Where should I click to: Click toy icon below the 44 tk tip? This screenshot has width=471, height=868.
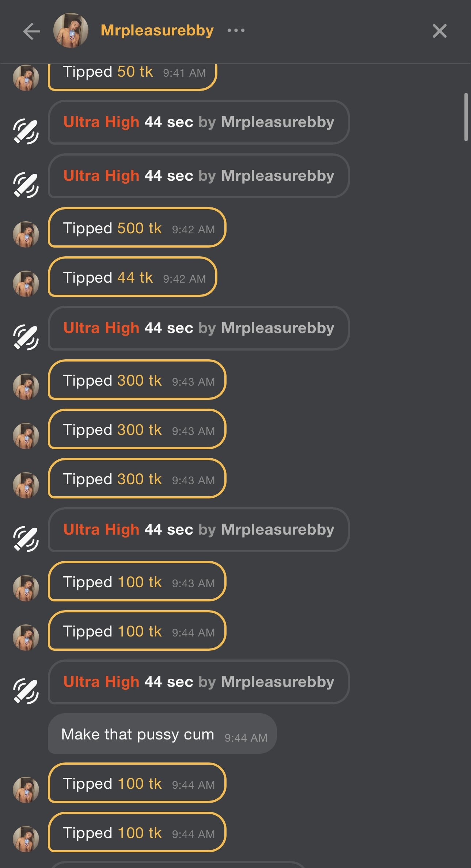(26, 337)
